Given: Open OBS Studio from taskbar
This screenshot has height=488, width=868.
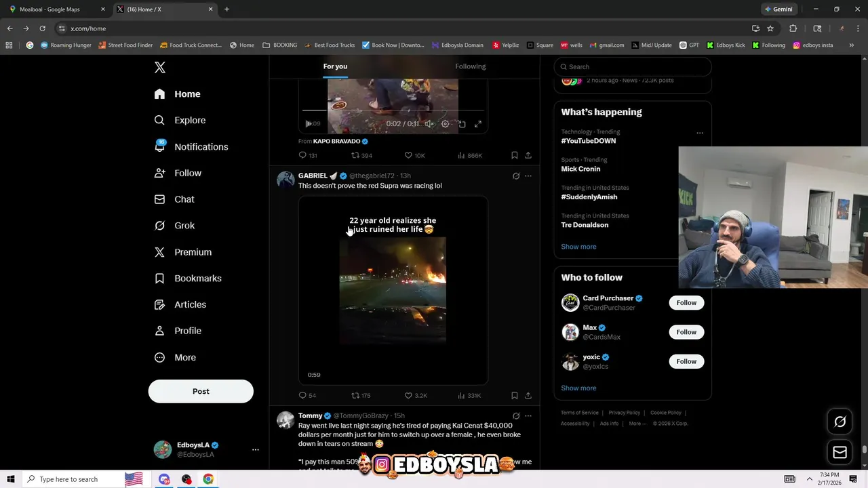Looking at the screenshot, I should point(186,479).
